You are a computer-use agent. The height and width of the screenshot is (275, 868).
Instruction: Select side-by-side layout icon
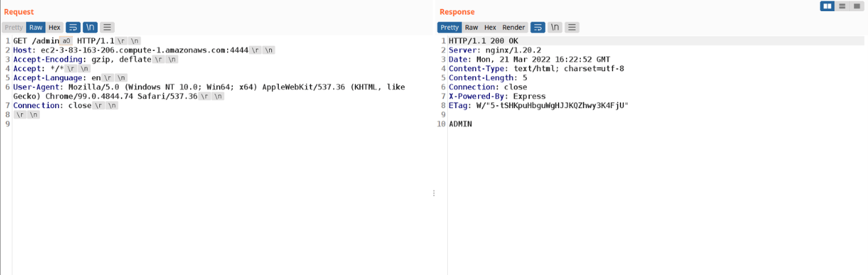pos(827,6)
